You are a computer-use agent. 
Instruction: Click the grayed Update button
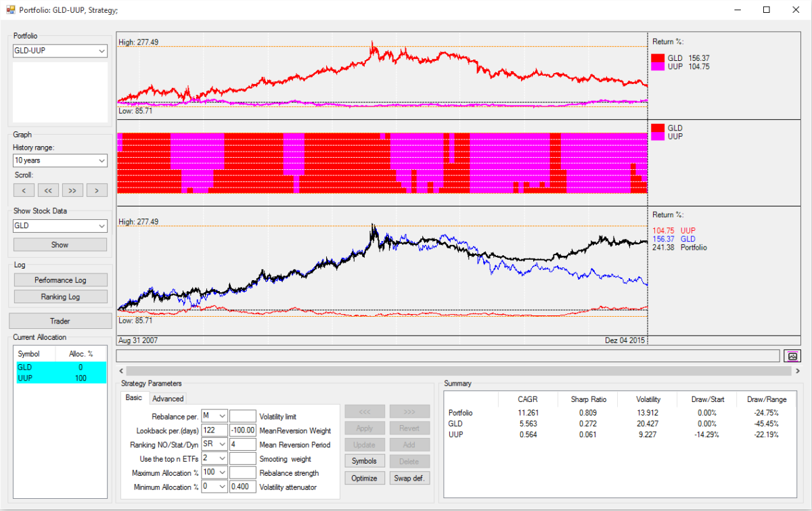tap(365, 445)
